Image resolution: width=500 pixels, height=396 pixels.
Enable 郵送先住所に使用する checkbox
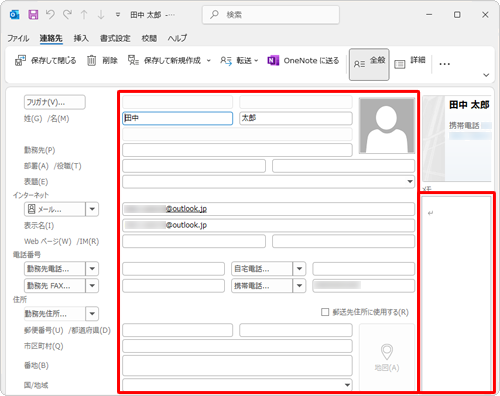tap(325, 312)
